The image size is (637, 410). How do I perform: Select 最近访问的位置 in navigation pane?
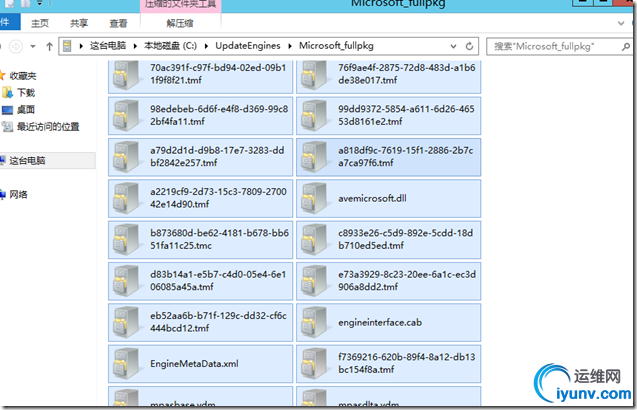tap(48, 127)
